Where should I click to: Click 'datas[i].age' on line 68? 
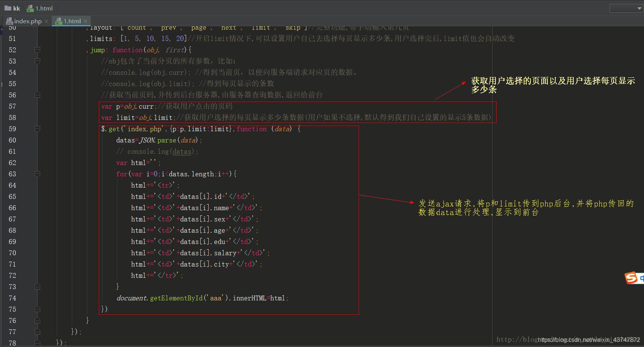click(x=203, y=230)
